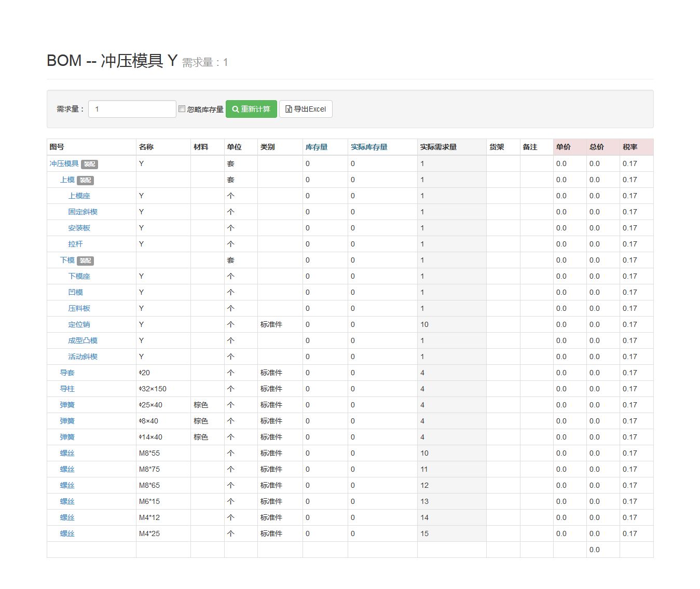Open the ∅25×40 弹簧 part link
The height and width of the screenshot is (589, 700).
coord(66,405)
